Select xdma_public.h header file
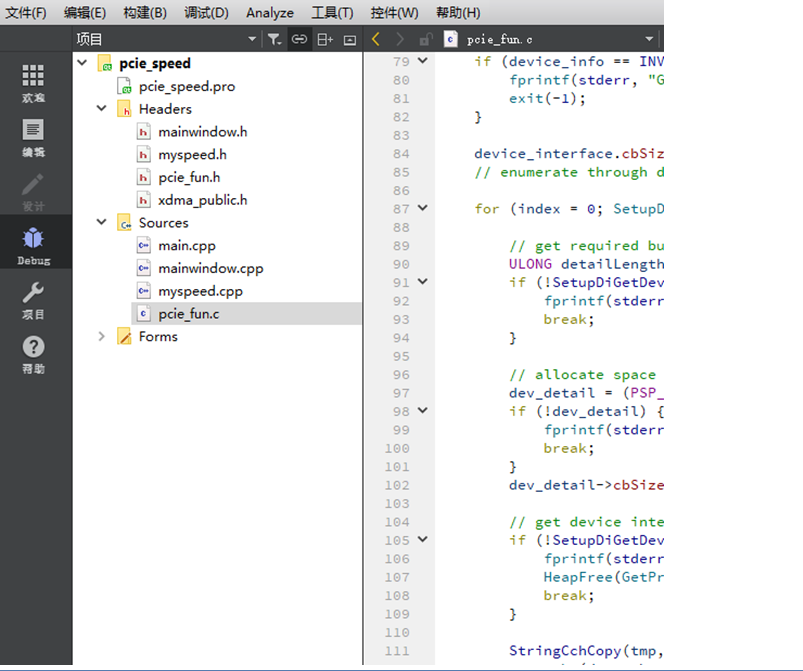 (x=202, y=200)
